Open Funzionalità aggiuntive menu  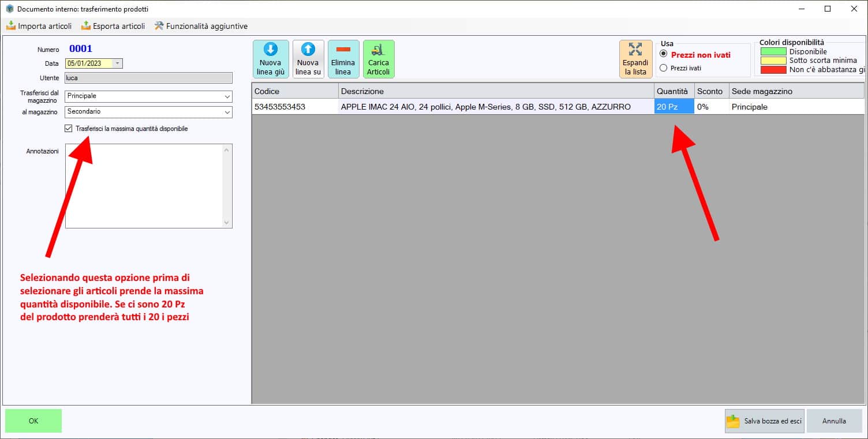click(x=201, y=26)
